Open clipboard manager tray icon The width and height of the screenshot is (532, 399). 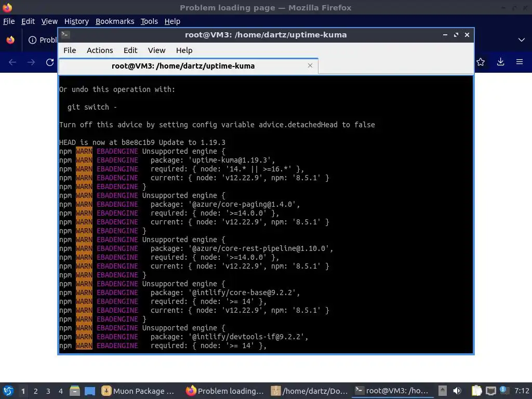[x=477, y=391]
